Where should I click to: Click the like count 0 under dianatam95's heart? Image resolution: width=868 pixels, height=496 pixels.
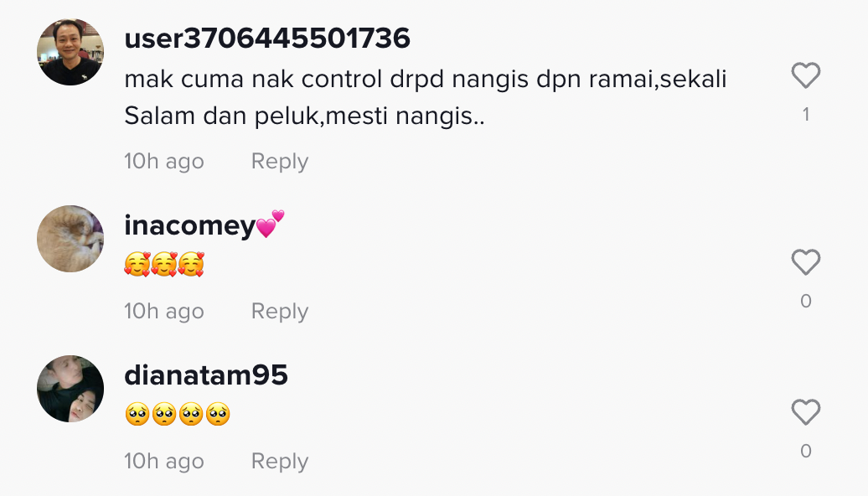[x=806, y=451]
